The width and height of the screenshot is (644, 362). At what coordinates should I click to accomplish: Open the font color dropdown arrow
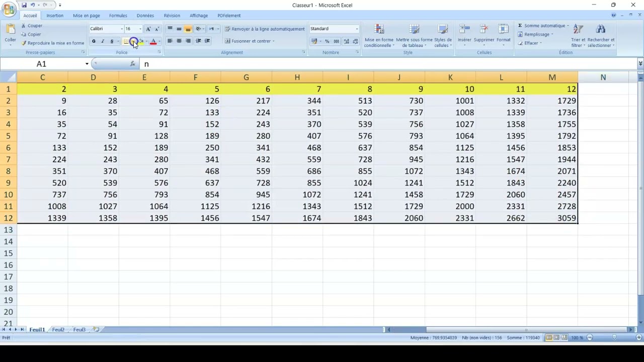159,41
